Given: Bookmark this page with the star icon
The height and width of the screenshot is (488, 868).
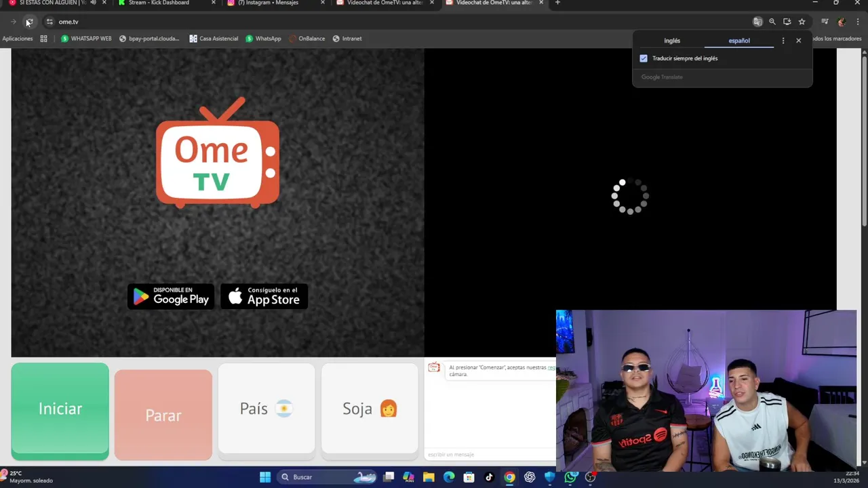Looking at the screenshot, I should 802,22.
